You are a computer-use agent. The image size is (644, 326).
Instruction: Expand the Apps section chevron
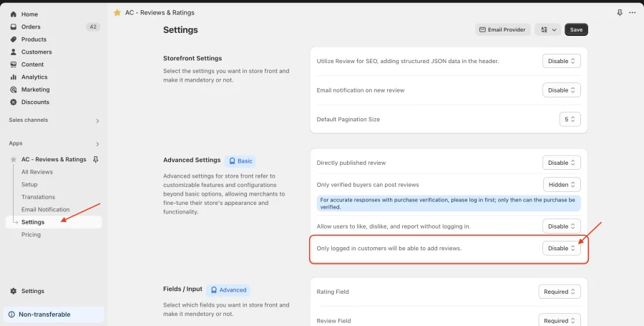[x=97, y=144]
